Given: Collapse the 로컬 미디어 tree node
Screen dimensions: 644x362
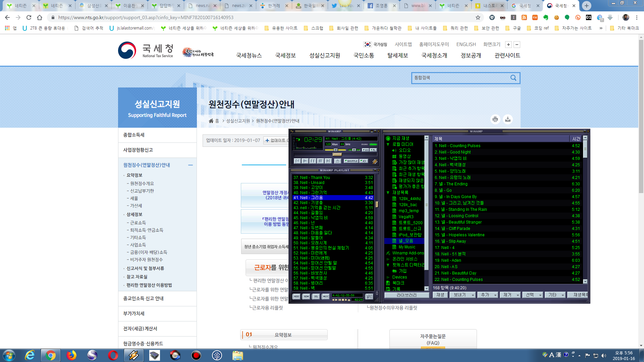Looking at the screenshot, I should [x=388, y=144].
